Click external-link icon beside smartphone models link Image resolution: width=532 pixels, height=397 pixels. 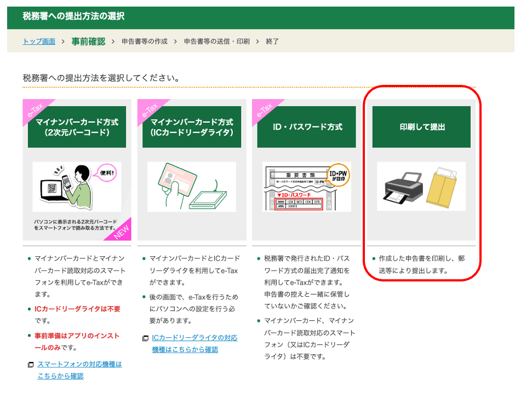(31, 365)
